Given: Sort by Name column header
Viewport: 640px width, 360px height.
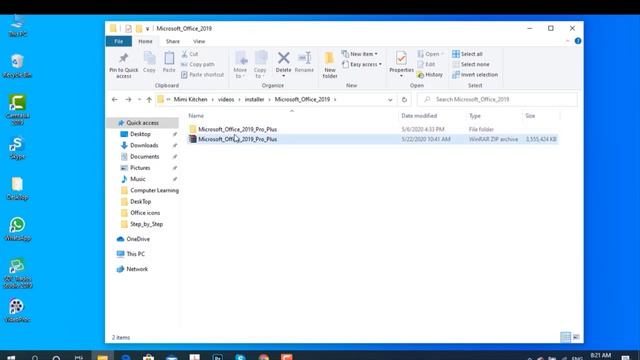Looking at the screenshot, I should tap(196, 116).
